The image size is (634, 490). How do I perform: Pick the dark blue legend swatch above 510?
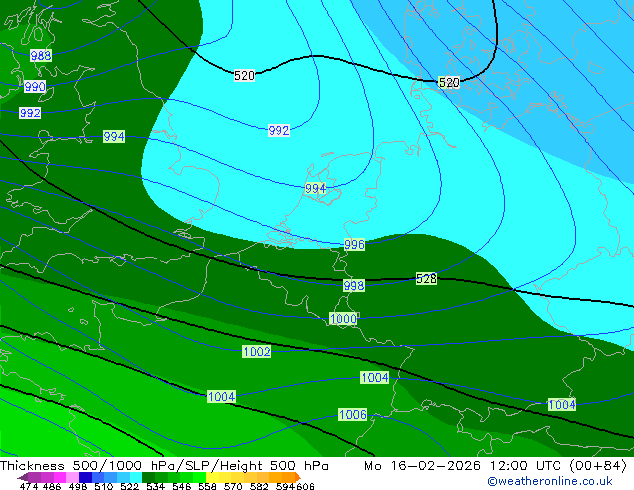click(x=85, y=477)
